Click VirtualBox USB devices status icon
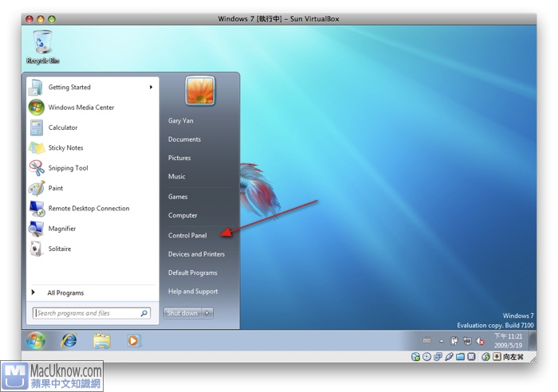 [x=449, y=356]
